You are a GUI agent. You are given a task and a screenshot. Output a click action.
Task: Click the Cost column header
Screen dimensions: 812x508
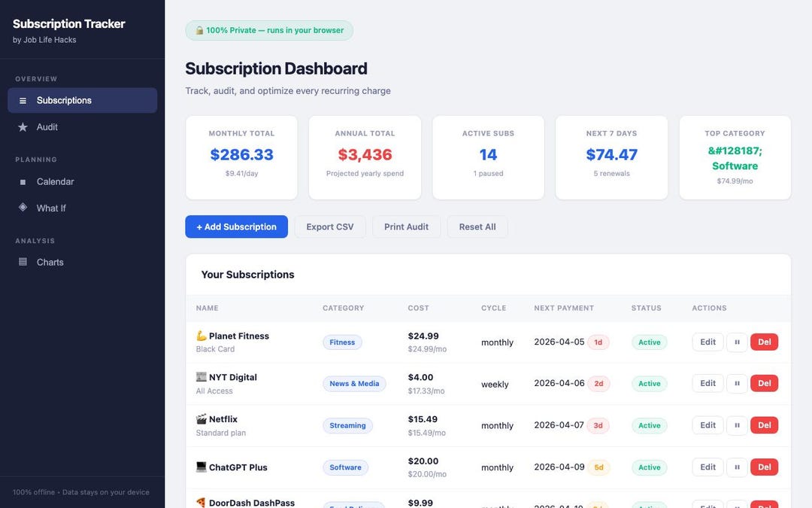click(419, 308)
